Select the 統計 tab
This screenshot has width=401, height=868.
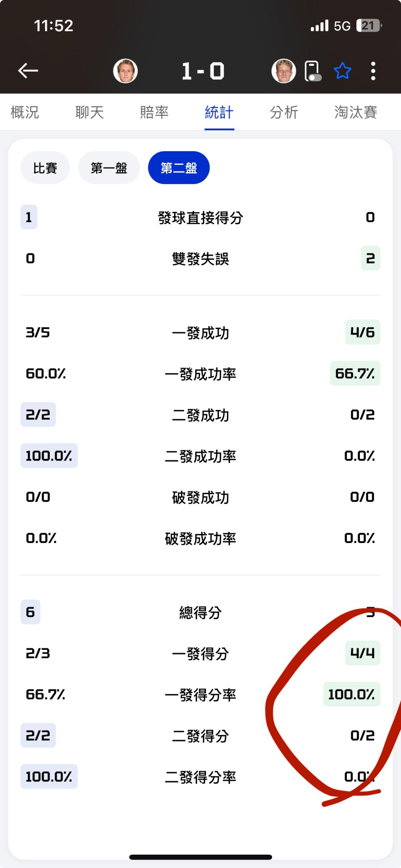219,112
